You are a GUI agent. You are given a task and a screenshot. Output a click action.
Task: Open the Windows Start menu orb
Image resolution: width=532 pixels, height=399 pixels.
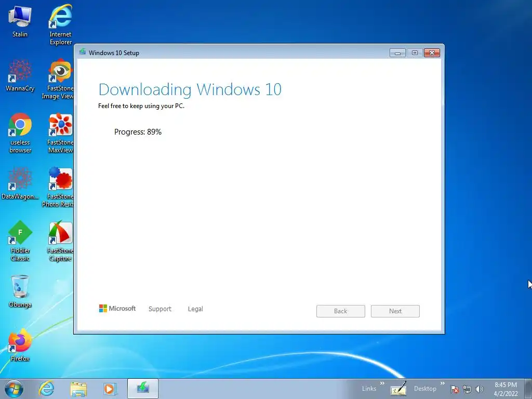(x=14, y=389)
